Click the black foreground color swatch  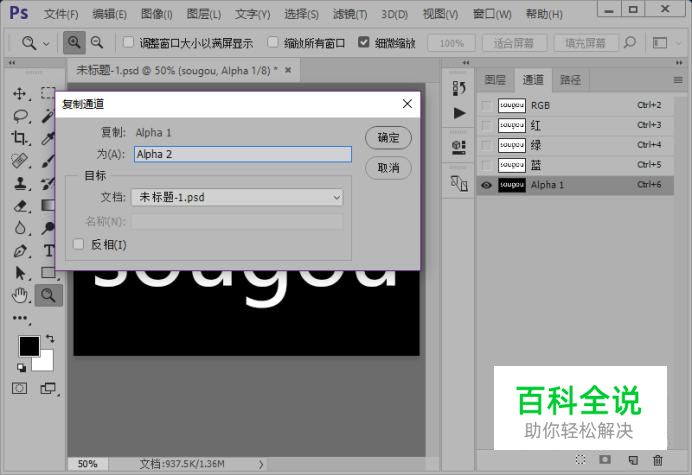(x=29, y=346)
